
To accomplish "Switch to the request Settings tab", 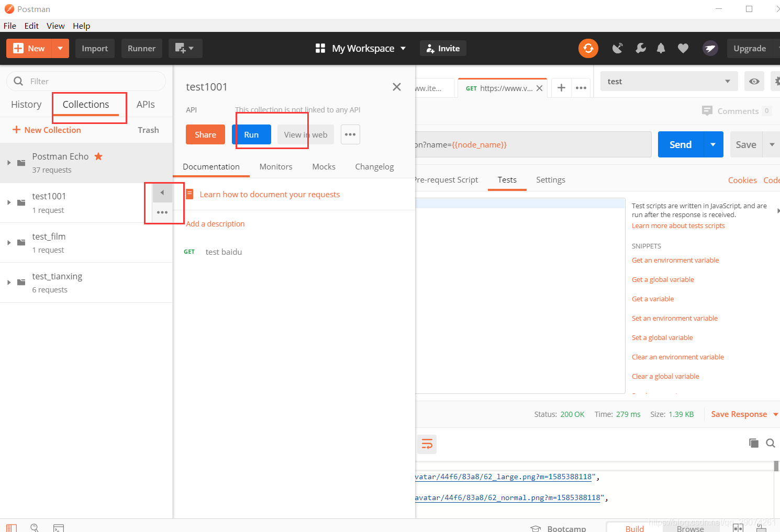I will pos(551,179).
